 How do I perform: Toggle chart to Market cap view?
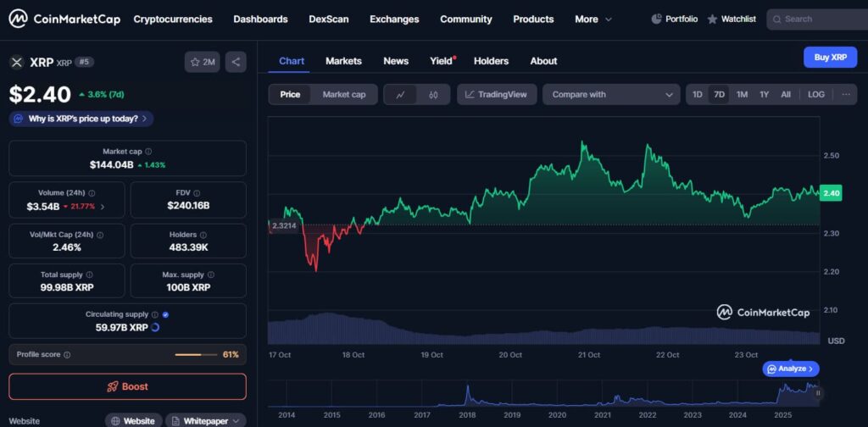(343, 95)
